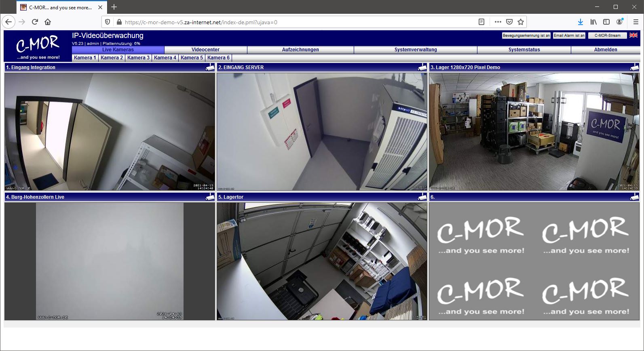Open Aufzeichnungen menu
644x351 pixels.
pyautogui.click(x=300, y=50)
